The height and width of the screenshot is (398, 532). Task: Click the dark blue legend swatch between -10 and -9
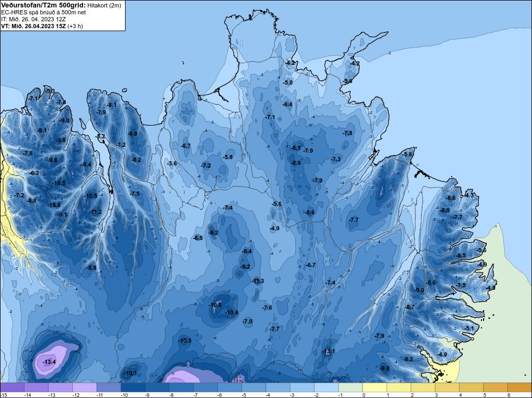(133, 387)
